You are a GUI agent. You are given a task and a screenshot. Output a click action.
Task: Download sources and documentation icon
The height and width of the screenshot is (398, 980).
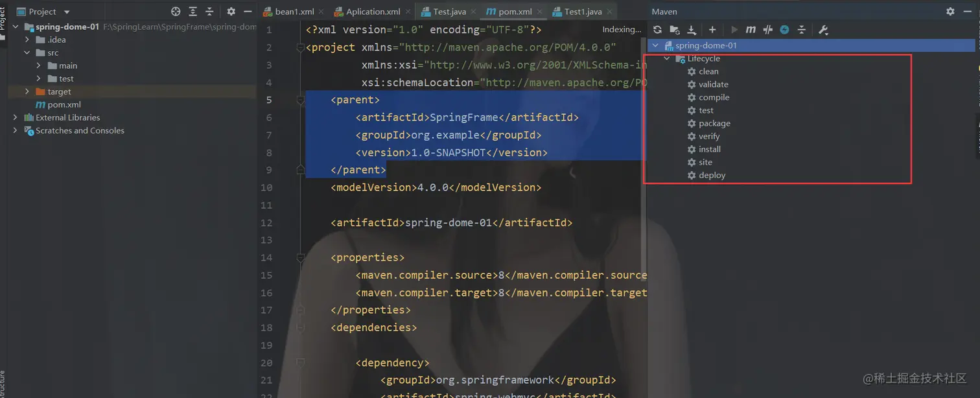click(692, 30)
